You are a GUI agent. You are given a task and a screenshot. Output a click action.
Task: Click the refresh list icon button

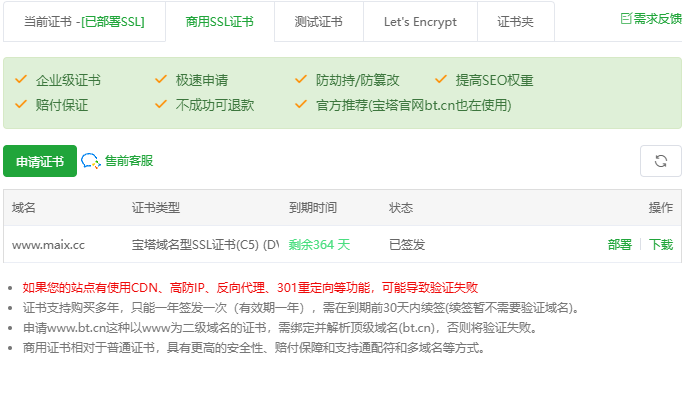click(x=660, y=161)
